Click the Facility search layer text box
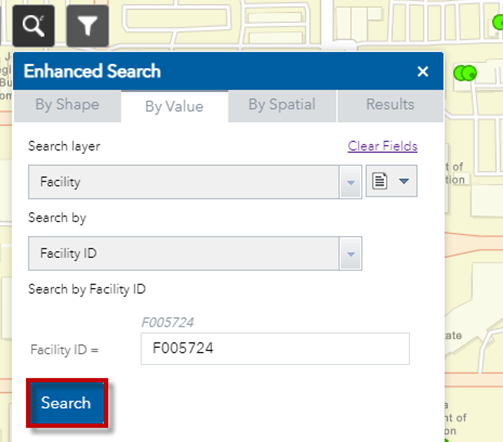This screenshot has height=442, width=503. coord(184,182)
